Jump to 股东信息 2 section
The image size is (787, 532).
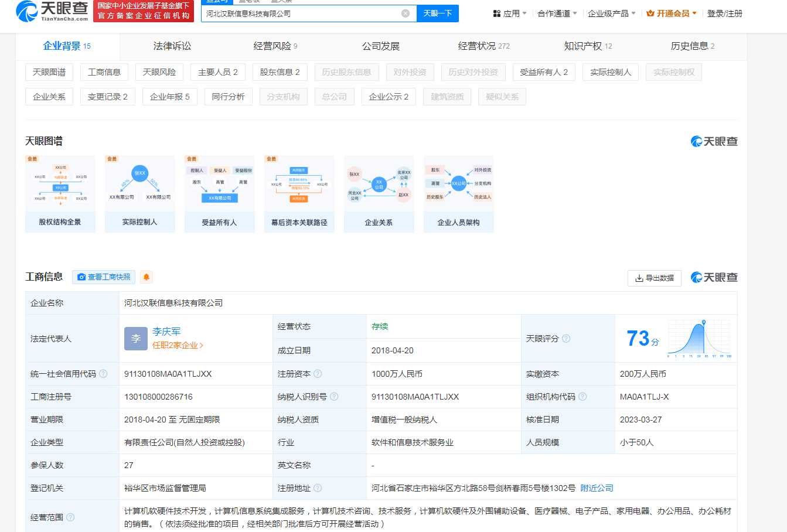(280, 72)
